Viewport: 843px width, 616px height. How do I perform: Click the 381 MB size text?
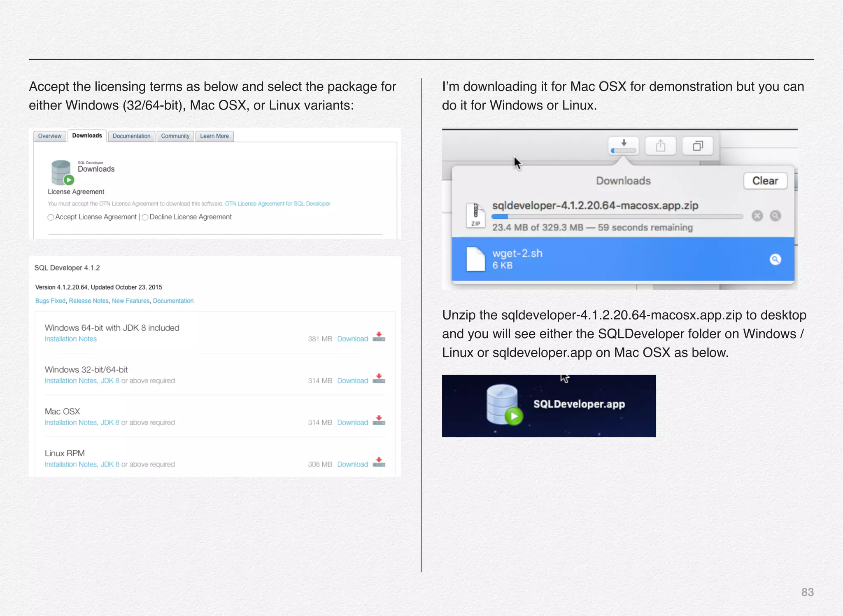[320, 339]
